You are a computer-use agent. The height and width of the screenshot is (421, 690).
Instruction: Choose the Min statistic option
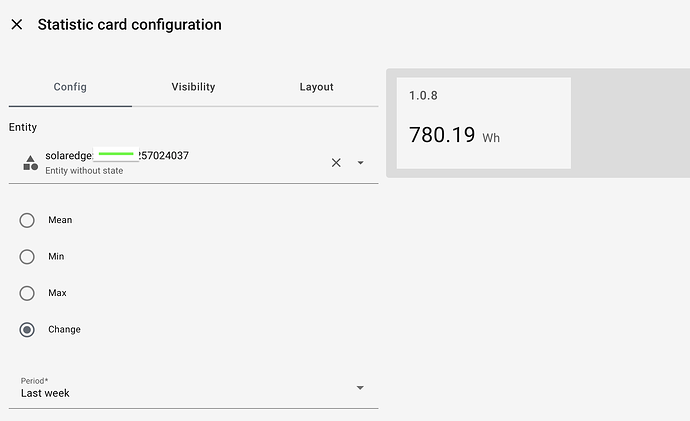click(x=28, y=257)
